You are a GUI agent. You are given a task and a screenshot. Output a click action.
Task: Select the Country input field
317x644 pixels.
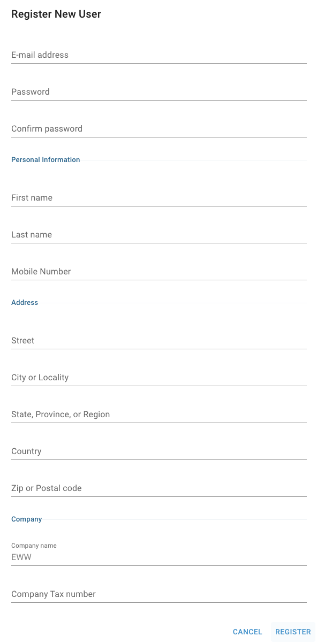tap(159, 451)
